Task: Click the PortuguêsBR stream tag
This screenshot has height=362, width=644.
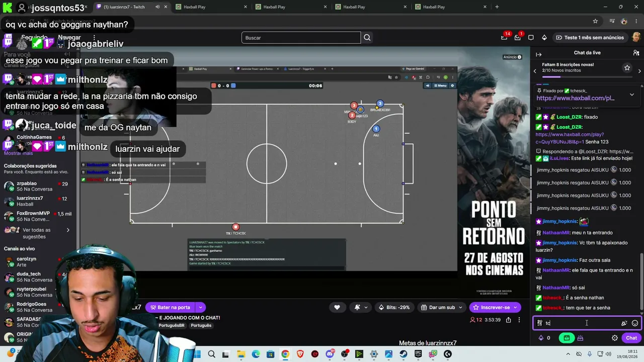Action: (172, 326)
